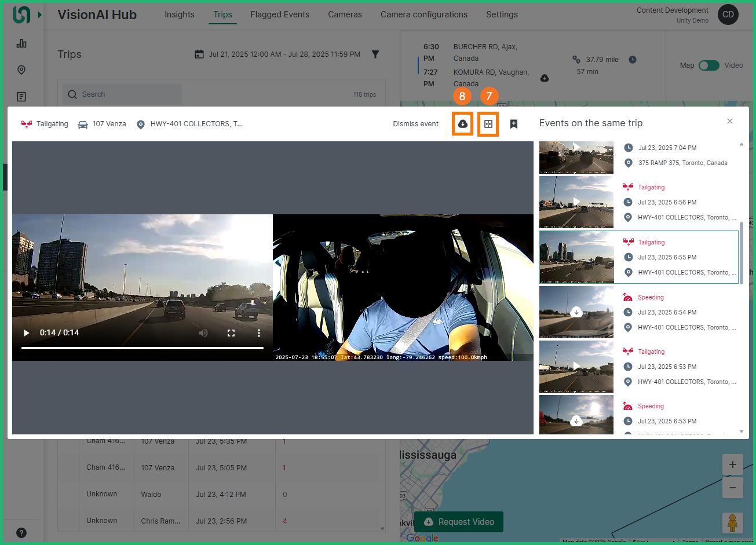This screenshot has width=756, height=545.
Task: Click Dismiss event
Action: (x=415, y=123)
